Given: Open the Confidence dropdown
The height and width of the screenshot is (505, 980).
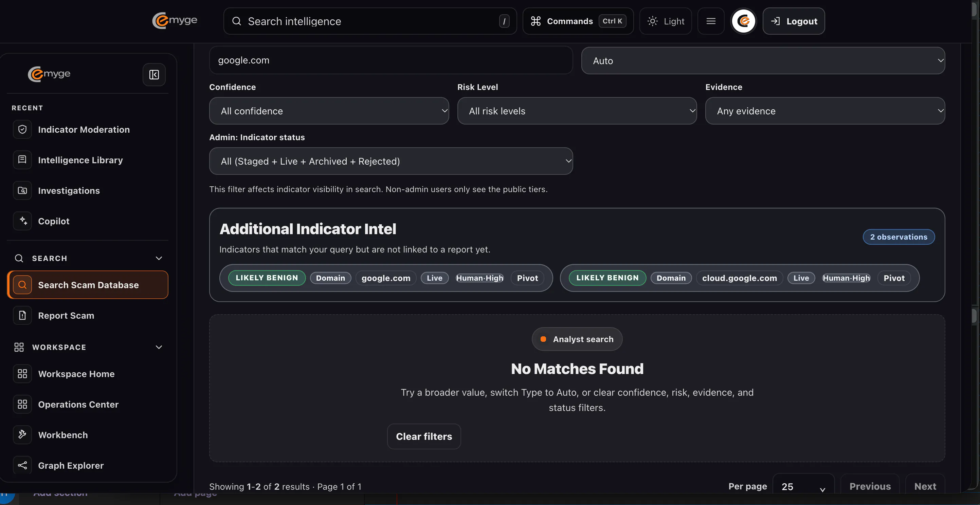Looking at the screenshot, I should coord(329,111).
